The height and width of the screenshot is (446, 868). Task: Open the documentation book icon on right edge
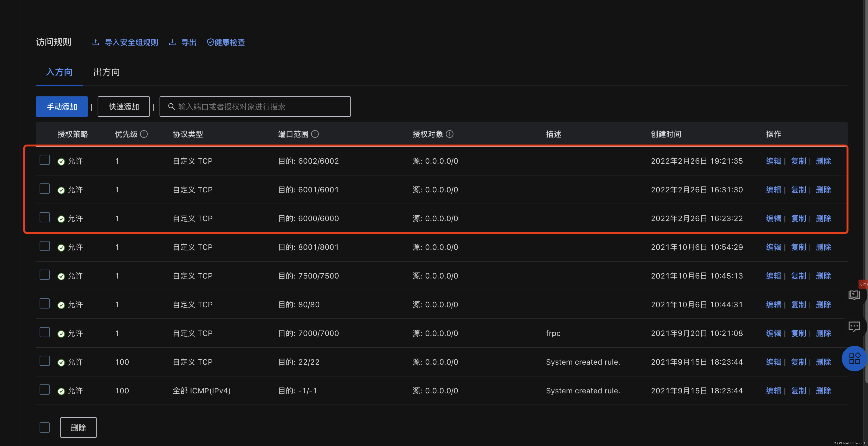(x=854, y=295)
